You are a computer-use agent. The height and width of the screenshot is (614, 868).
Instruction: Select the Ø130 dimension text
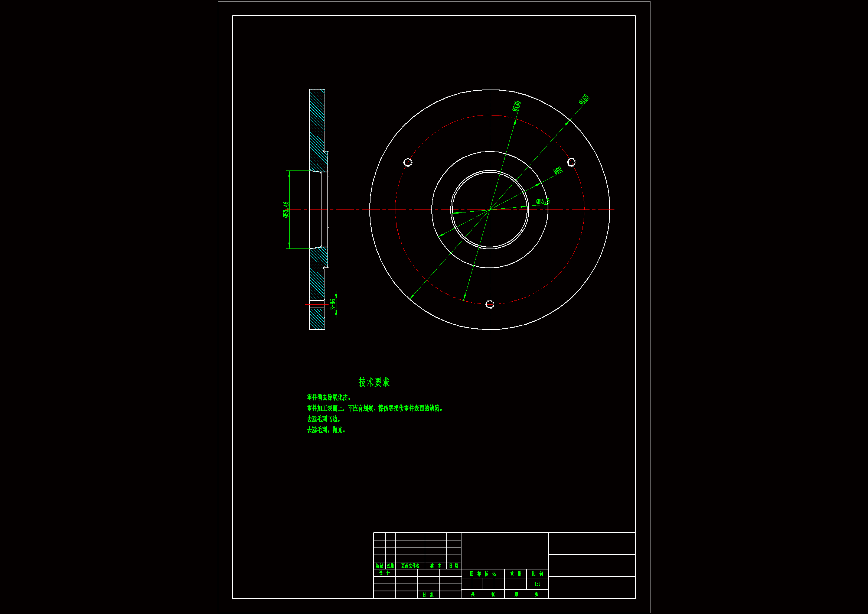tap(516, 106)
